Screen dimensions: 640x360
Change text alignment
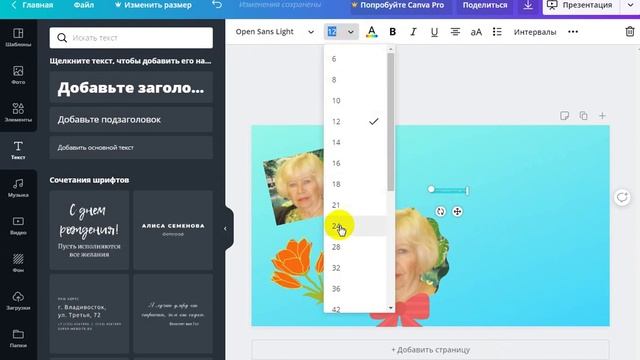coord(455,32)
